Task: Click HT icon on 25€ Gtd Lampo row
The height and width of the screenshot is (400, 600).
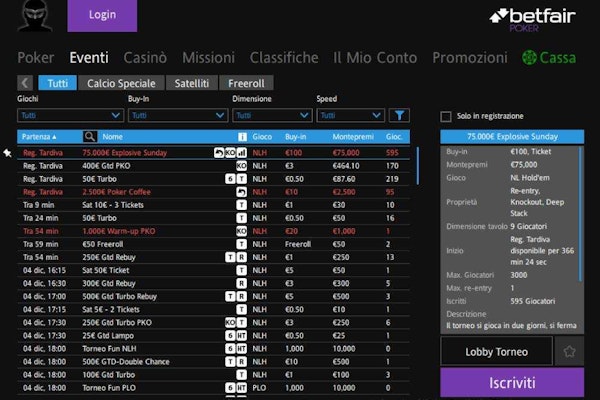Action: (x=241, y=335)
